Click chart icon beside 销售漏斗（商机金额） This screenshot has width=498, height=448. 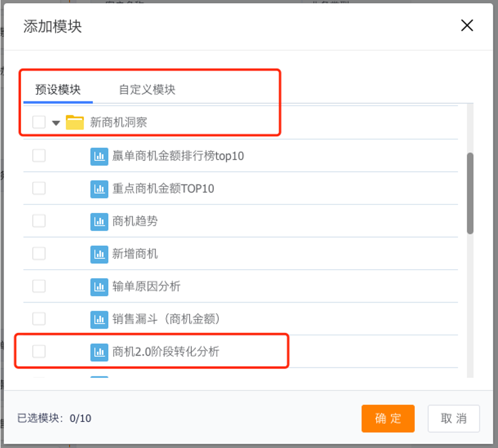click(99, 319)
